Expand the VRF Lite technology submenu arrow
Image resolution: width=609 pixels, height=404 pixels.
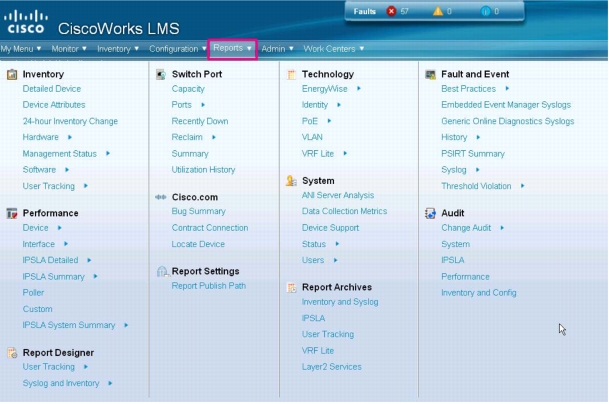tap(345, 153)
